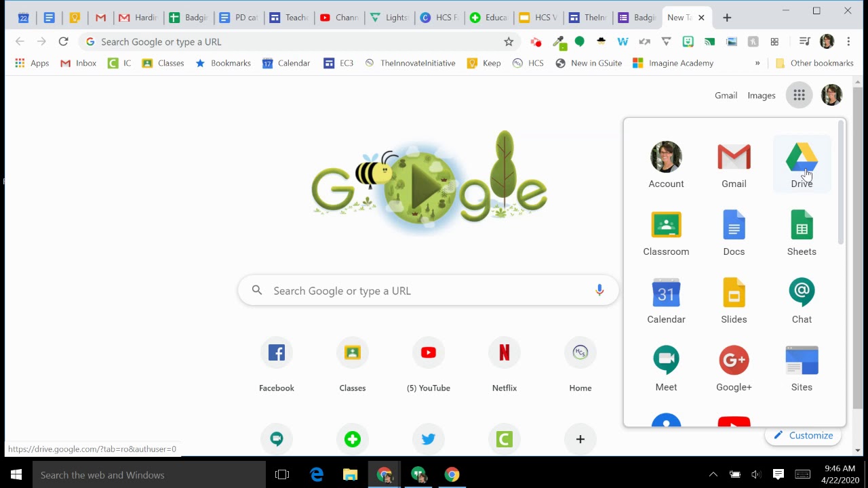868x488 pixels.
Task: Open Chat from the apps grid
Action: point(802,300)
